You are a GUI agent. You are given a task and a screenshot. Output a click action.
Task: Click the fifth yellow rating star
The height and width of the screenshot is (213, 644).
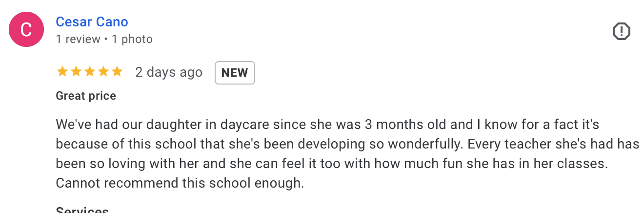117,72
